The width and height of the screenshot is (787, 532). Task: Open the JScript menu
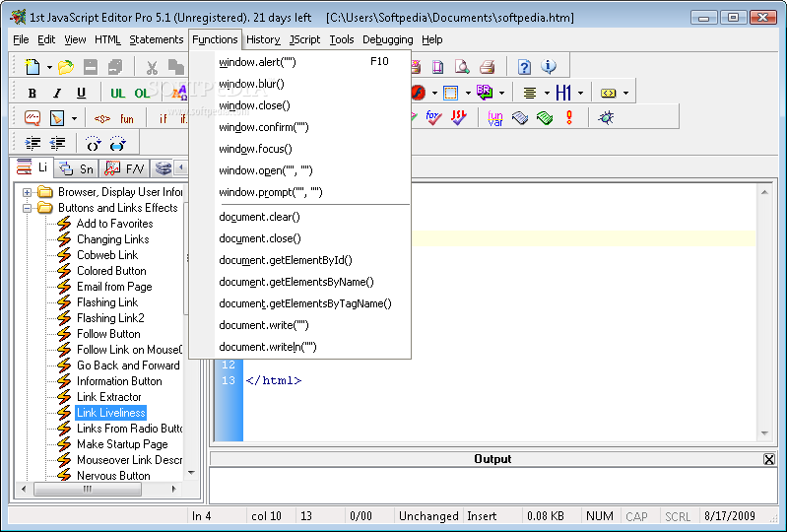(x=305, y=39)
